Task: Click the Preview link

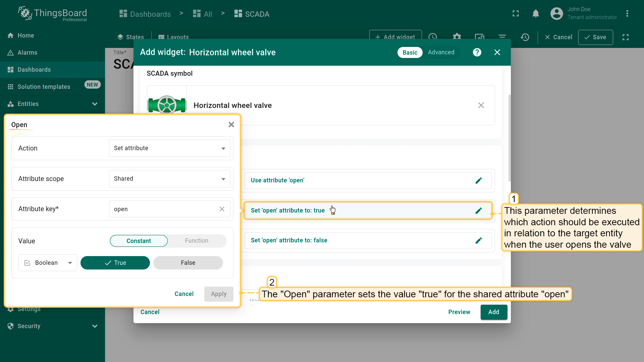Action: [459, 312]
